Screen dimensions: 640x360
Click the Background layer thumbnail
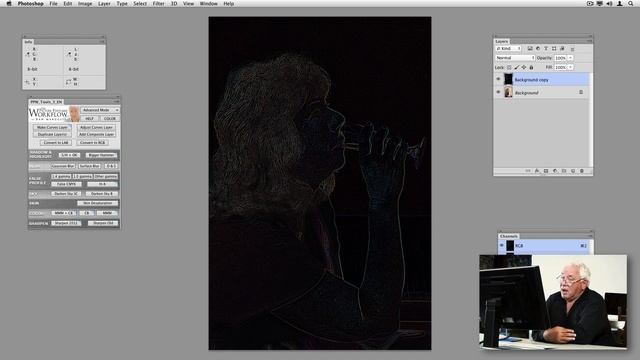508,92
